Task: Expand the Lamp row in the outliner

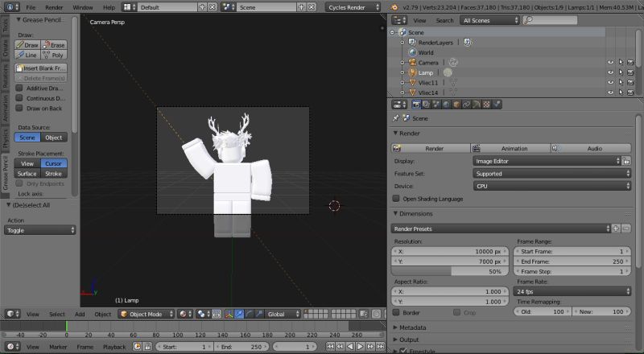Action: pos(402,72)
